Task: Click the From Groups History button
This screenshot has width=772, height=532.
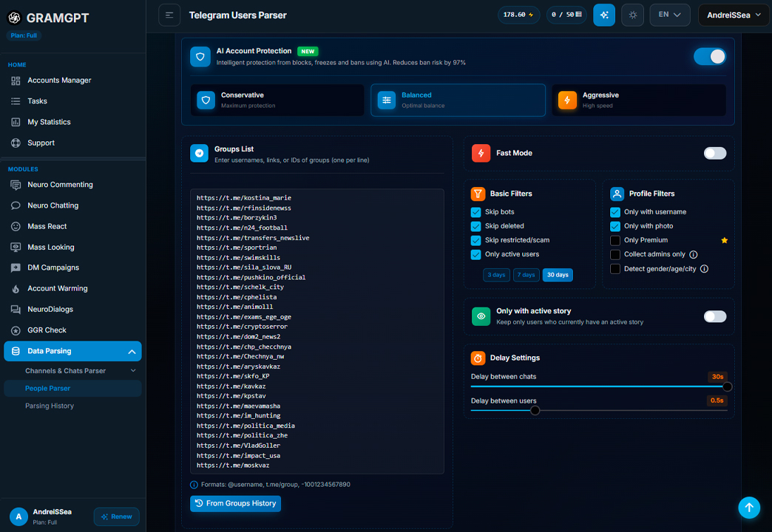Action: pos(235,503)
